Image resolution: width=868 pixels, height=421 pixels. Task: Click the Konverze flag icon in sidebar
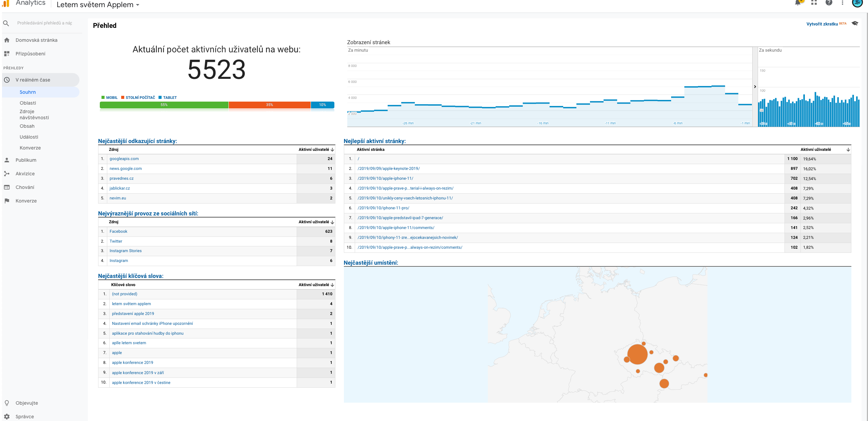[7, 200]
